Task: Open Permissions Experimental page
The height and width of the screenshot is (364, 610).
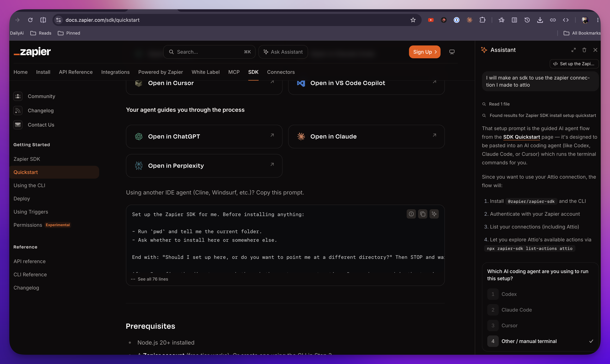Action: (x=42, y=225)
